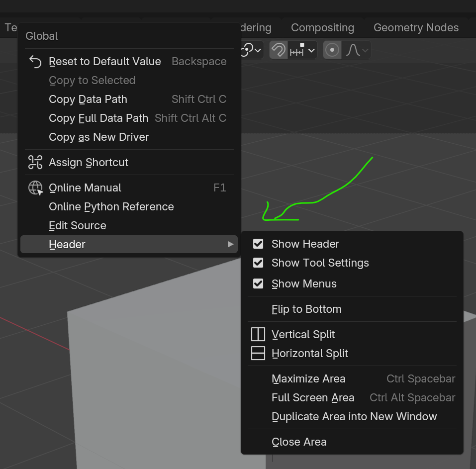Click the Online Manual globe icon
Viewport: 476px width, 469px height.
(x=35, y=188)
